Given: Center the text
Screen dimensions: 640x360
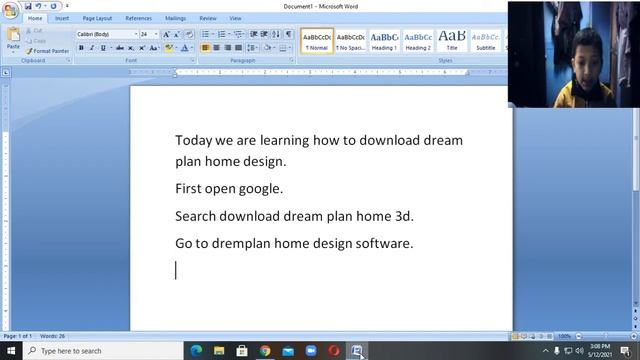Looking at the screenshot, I should point(216,48).
